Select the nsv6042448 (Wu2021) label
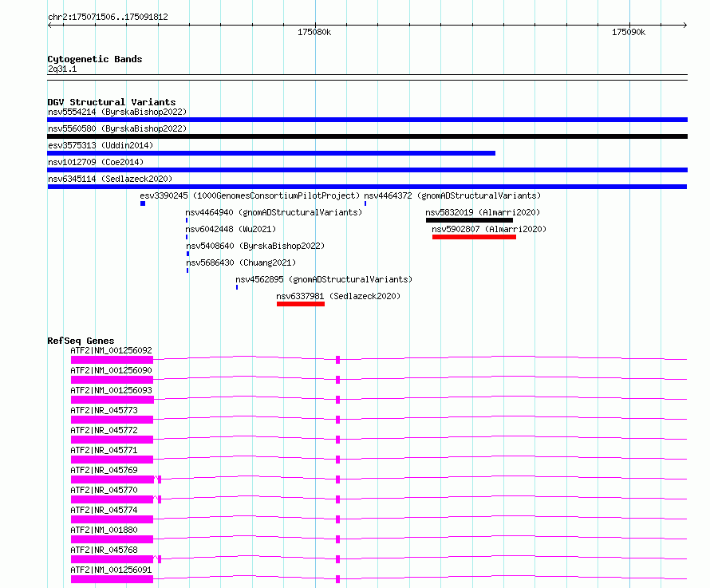 (x=231, y=229)
